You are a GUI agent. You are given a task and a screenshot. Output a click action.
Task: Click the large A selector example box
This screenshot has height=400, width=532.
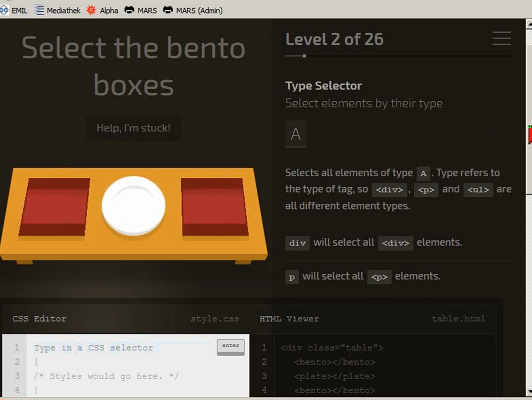(x=296, y=134)
